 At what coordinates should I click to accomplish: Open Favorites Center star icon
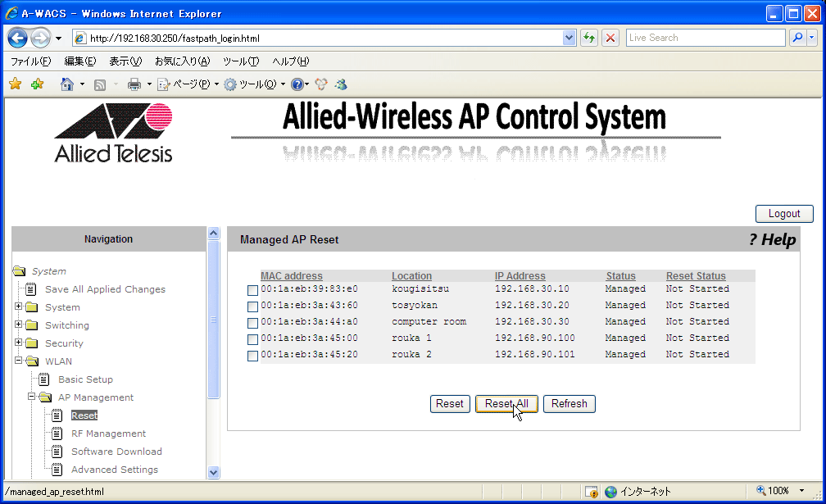(16, 84)
